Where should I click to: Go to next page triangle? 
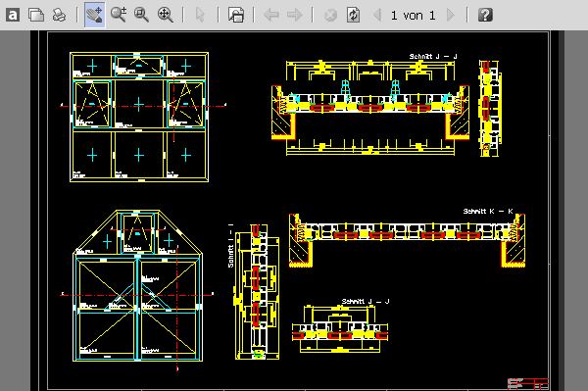coord(451,15)
